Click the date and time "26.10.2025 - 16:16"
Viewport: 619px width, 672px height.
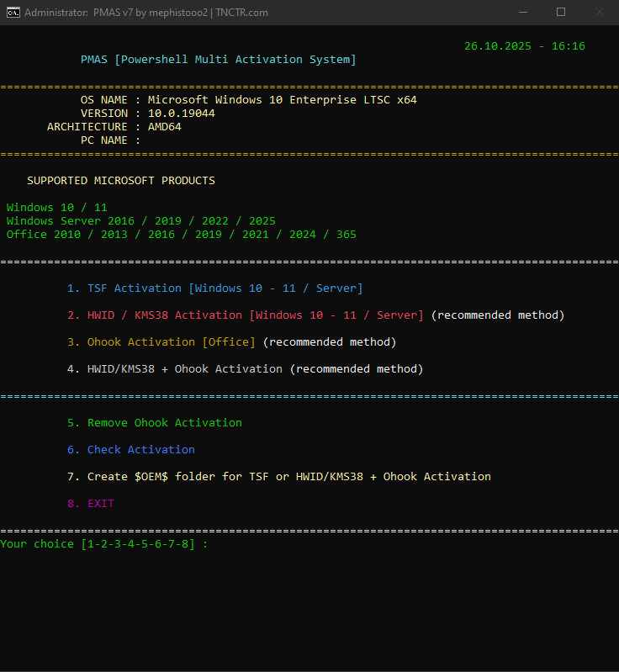(x=525, y=46)
